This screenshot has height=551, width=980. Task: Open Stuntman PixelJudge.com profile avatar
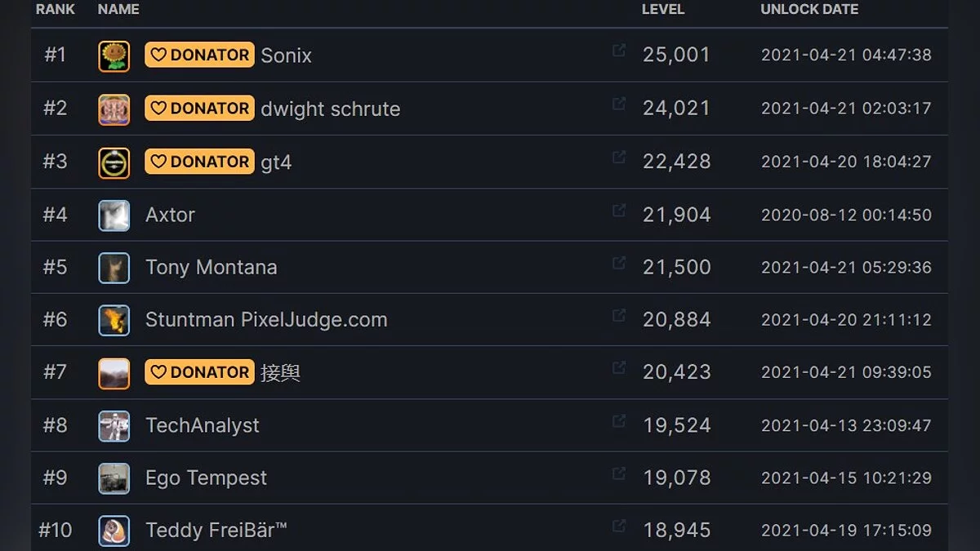[114, 320]
